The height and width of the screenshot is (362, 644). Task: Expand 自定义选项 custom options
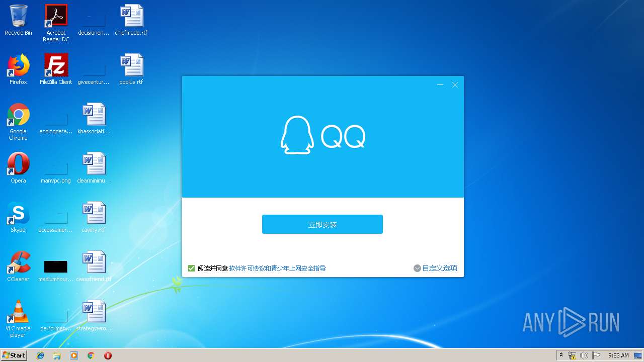(435, 268)
